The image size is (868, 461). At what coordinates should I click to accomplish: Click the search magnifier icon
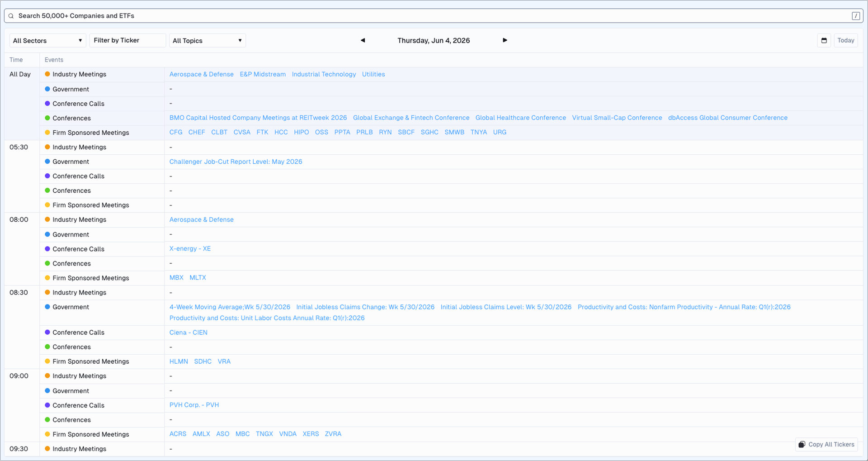pyautogui.click(x=11, y=16)
